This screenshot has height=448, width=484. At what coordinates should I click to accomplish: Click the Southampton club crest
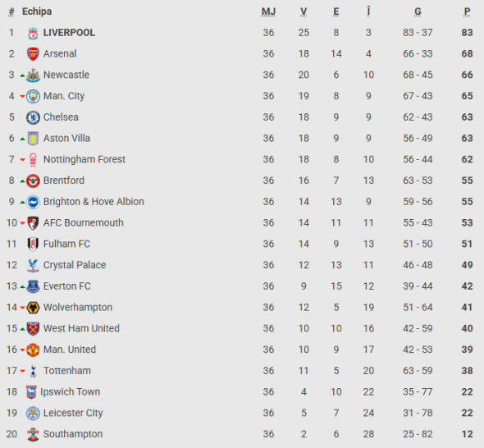tap(33, 434)
